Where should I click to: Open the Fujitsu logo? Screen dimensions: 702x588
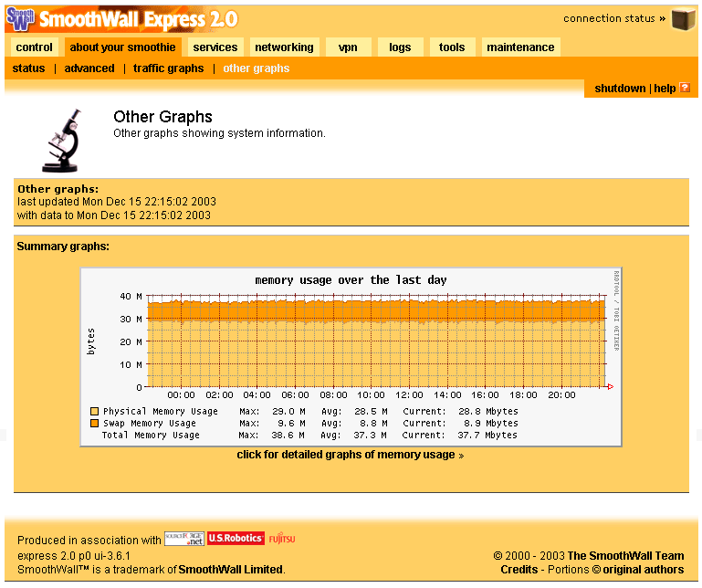282,538
